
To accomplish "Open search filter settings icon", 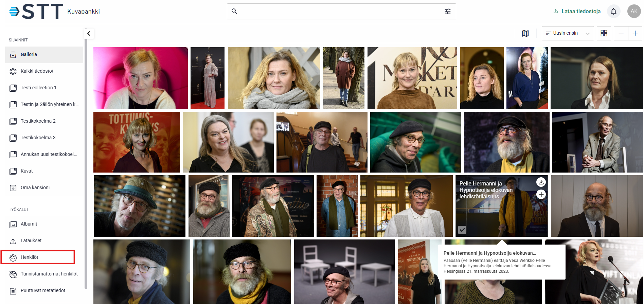I will tap(448, 11).
